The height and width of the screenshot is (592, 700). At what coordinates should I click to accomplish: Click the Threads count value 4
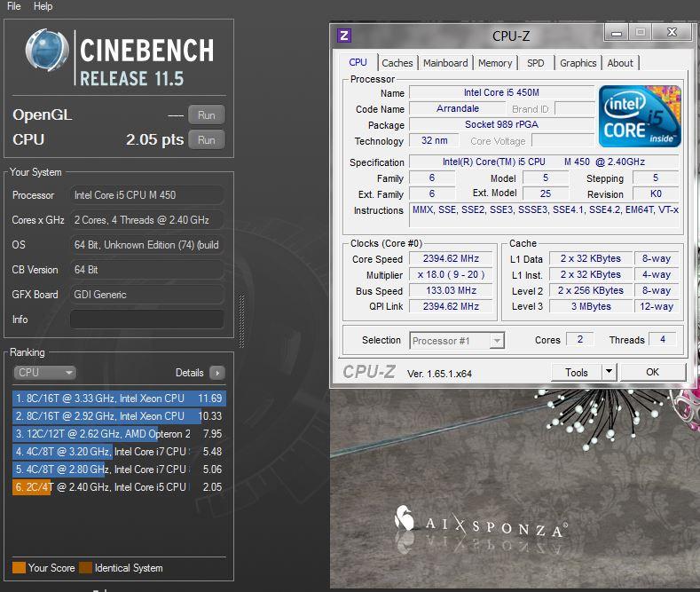point(663,339)
